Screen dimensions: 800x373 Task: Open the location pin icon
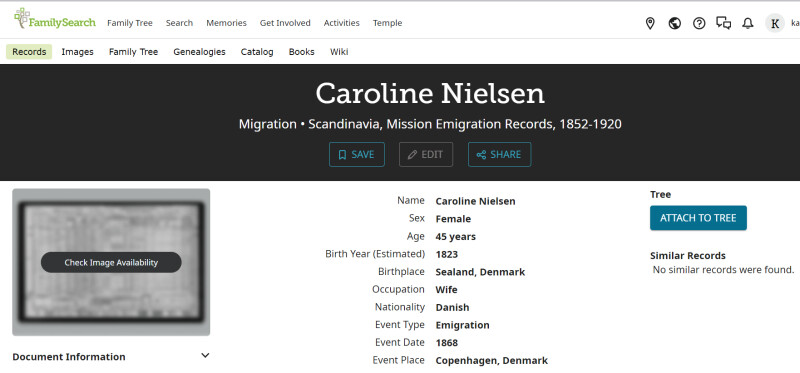coord(650,23)
